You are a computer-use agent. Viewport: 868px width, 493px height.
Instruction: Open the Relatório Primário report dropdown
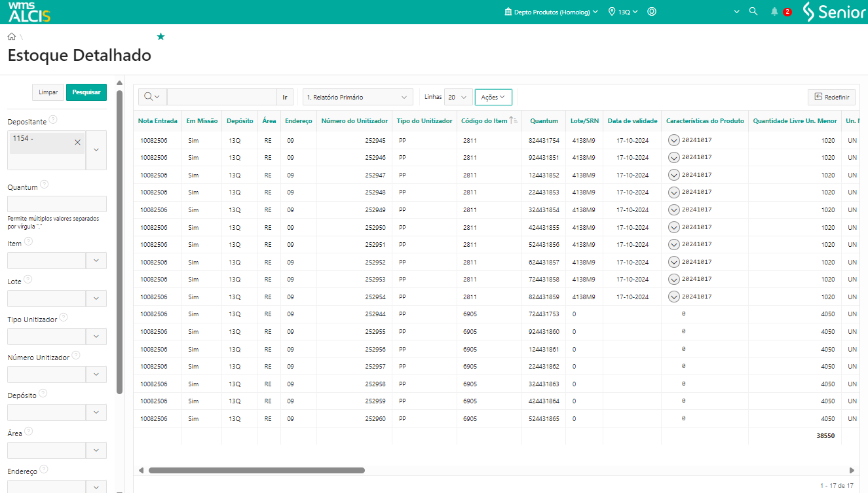pos(358,97)
